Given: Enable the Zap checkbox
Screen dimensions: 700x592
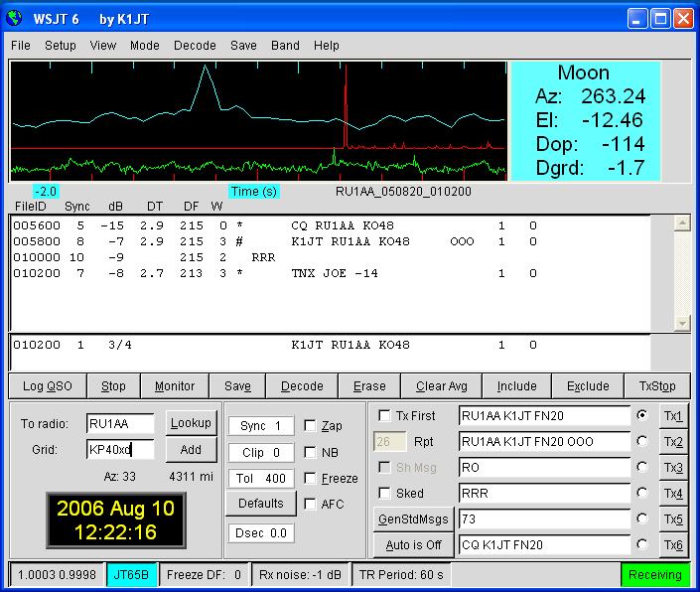Looking at the screenshot, I should [x=311, y=426].
